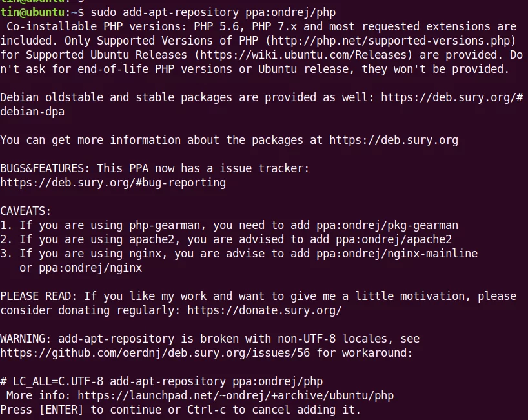Click the Press [ENTER] to continue line

[x=181, y=410]
